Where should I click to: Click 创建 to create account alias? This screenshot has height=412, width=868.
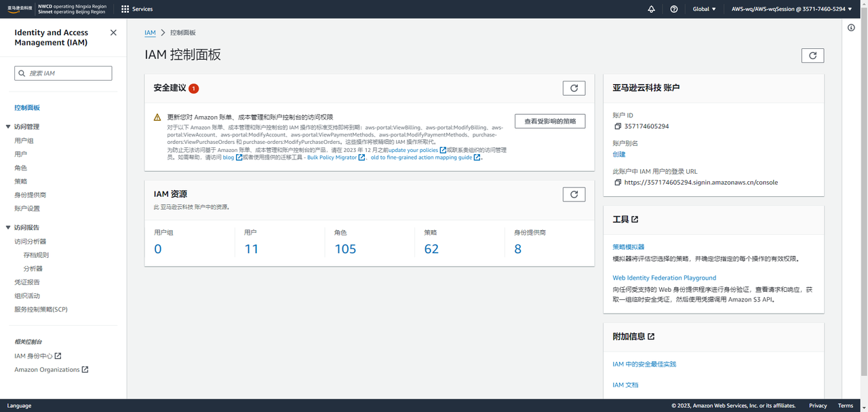[x=619, y=154]
